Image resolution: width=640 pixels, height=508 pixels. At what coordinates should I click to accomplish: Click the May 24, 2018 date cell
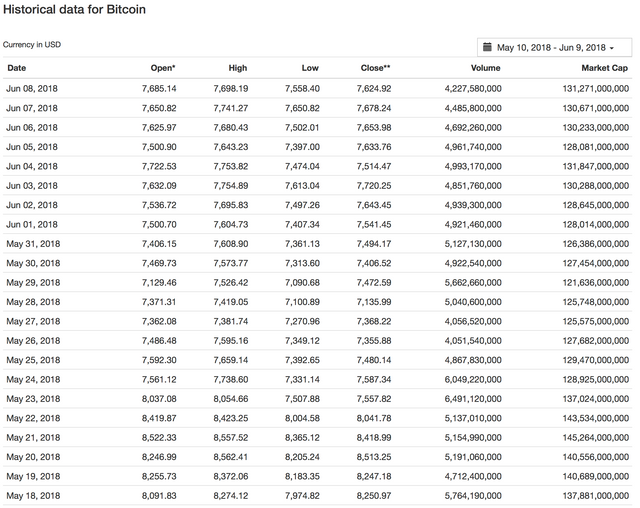point(32,380)
